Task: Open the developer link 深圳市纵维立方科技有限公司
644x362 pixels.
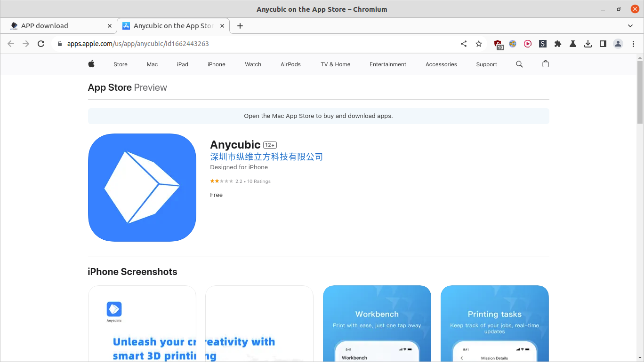Action: tap(266, 157)
